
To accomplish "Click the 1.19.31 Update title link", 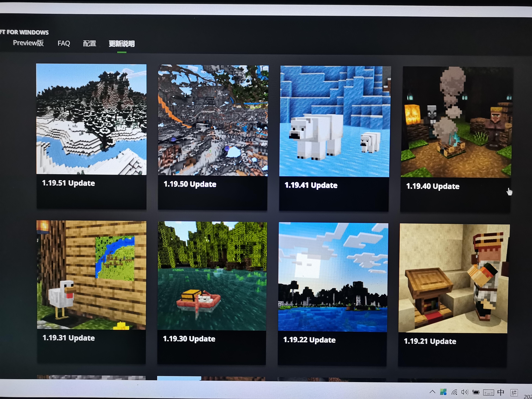I will pyautogui.click(x=69, y=338).
